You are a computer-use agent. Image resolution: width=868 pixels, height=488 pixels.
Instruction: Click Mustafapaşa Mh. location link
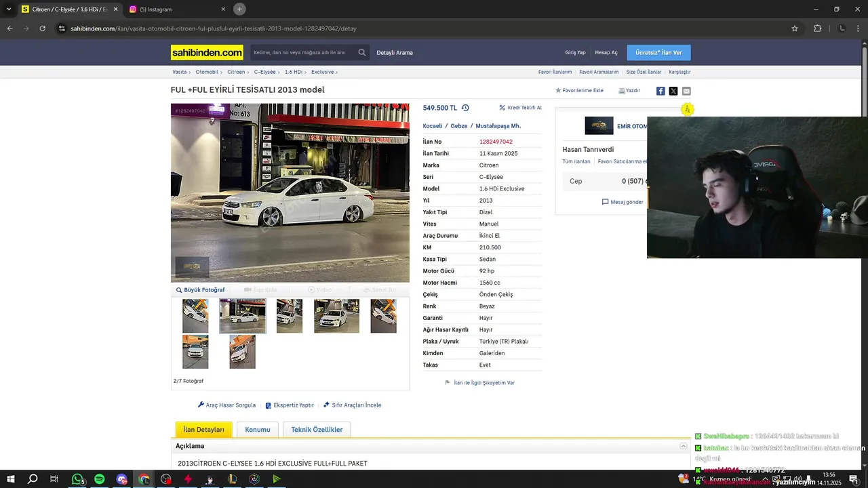pos(498,126)
